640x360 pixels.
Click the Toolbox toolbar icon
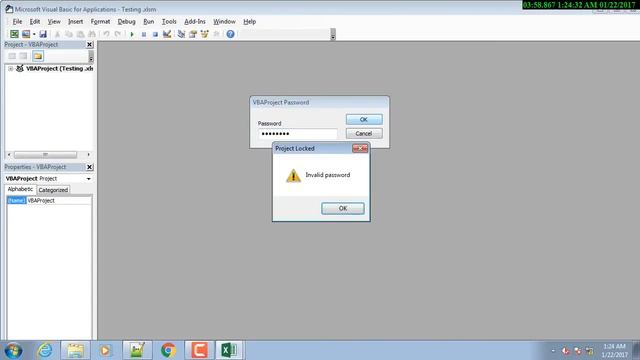[x=216, y=34]
